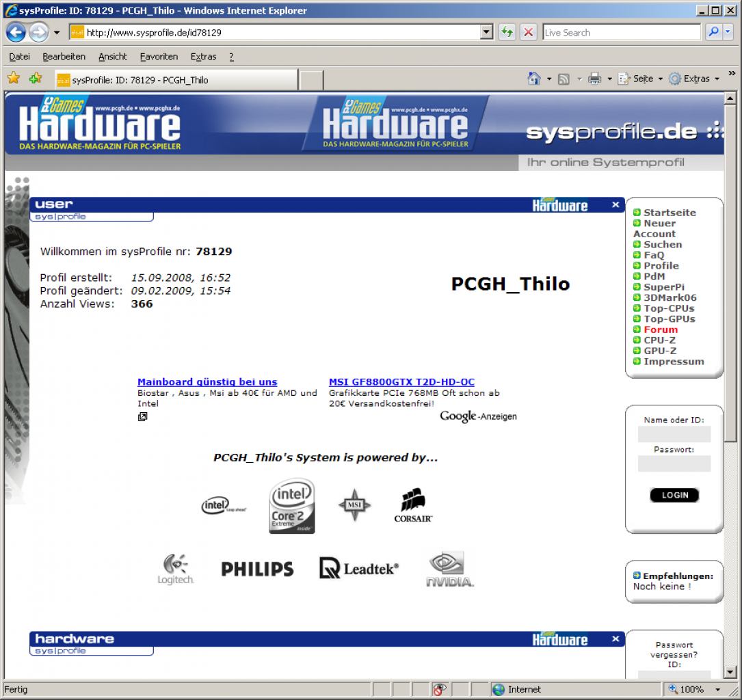Click the NVIDIA logo
Screen dimensions: 742x700
[450, 569]
